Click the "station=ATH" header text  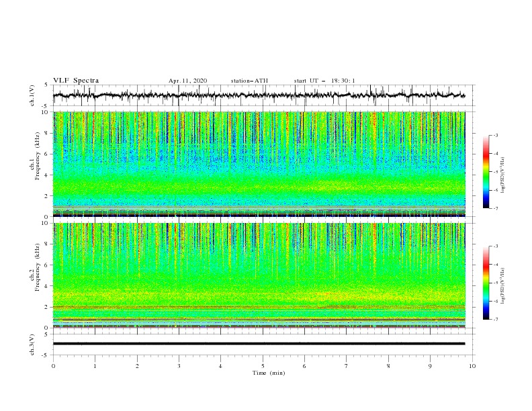[249, 81]
